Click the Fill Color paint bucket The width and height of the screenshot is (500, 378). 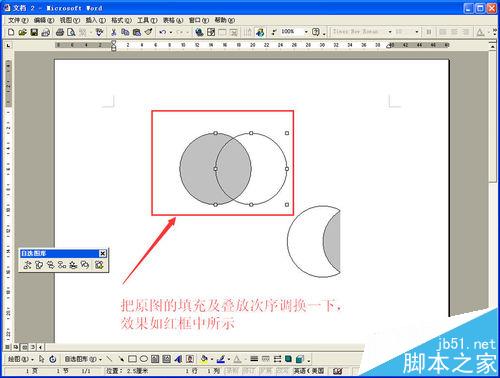click(204, 359)
